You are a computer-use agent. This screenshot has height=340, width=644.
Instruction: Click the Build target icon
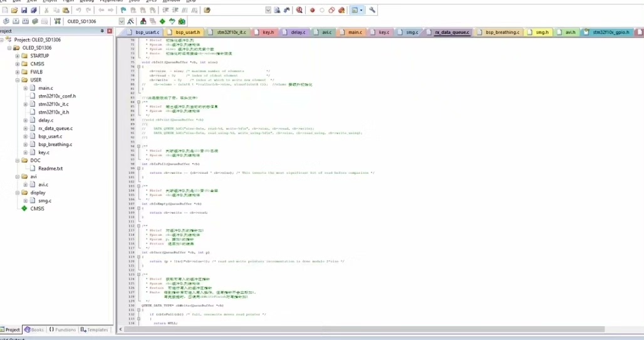point(16,21)
